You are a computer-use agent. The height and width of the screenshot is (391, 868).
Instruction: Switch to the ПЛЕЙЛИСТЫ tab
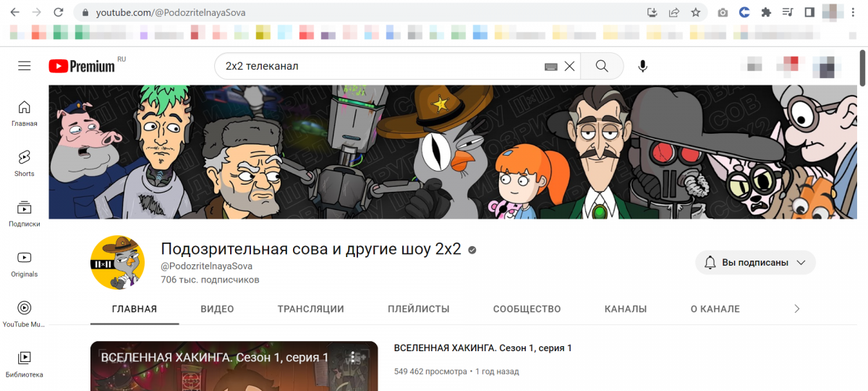[x=418, y=309]
